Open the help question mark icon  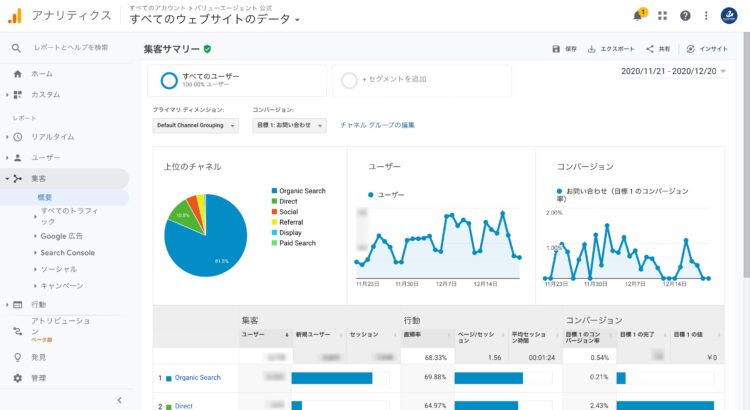click(685, 16)
